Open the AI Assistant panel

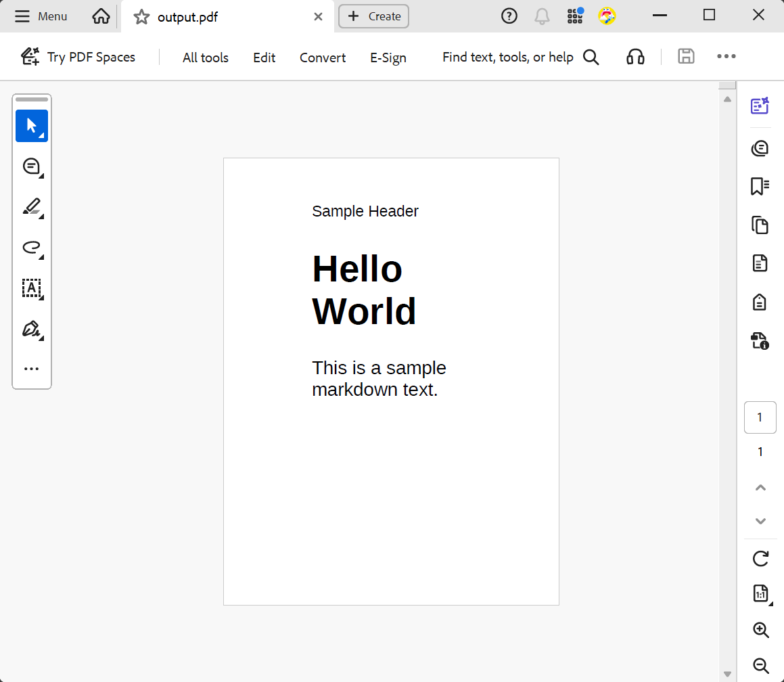tap(760, 106)
